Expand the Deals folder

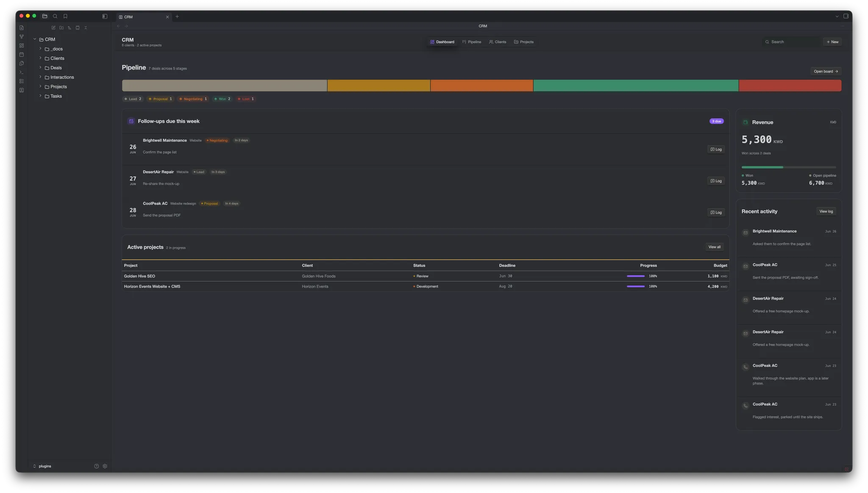pos(40,67)
